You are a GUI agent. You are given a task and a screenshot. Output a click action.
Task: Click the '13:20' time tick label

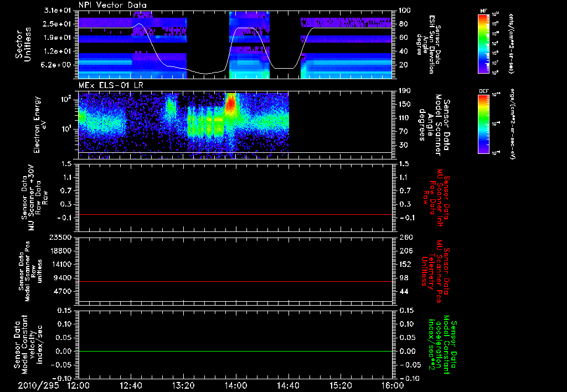(183, 386)
